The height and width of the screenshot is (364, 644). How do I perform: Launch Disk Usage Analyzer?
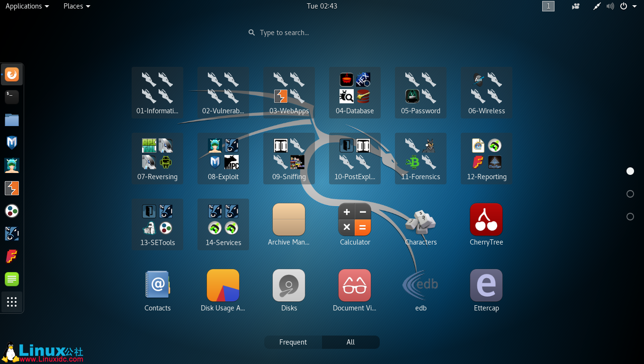223,291
